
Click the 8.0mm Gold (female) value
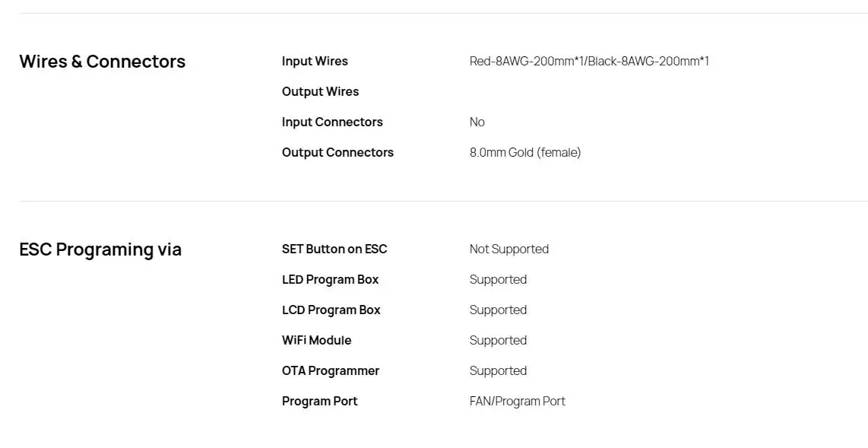[x=525, y=153]
